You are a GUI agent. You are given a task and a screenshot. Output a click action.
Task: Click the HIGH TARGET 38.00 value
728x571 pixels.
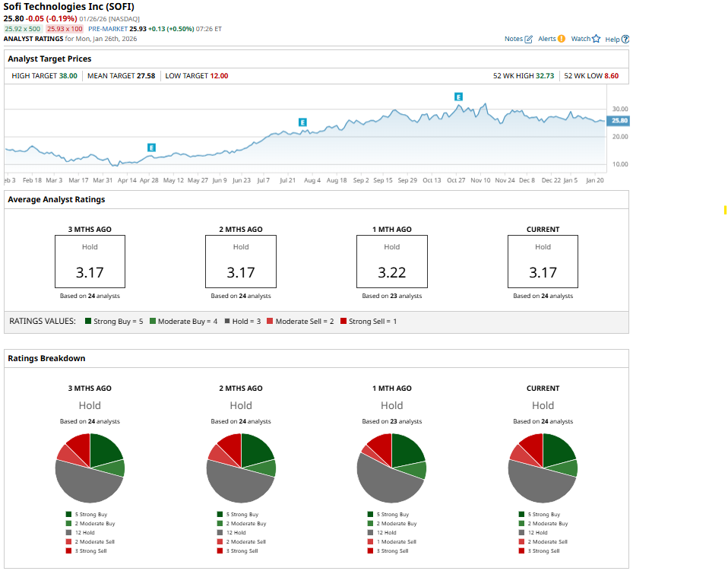tap(68, 76)
